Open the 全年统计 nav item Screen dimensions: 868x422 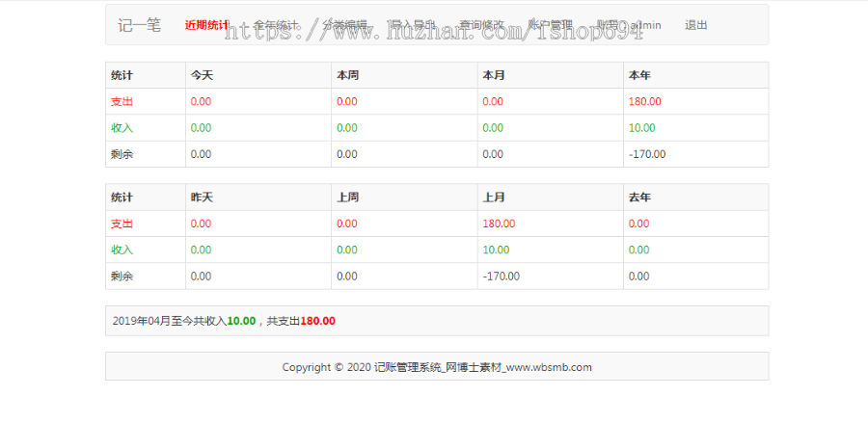[276, 25]
